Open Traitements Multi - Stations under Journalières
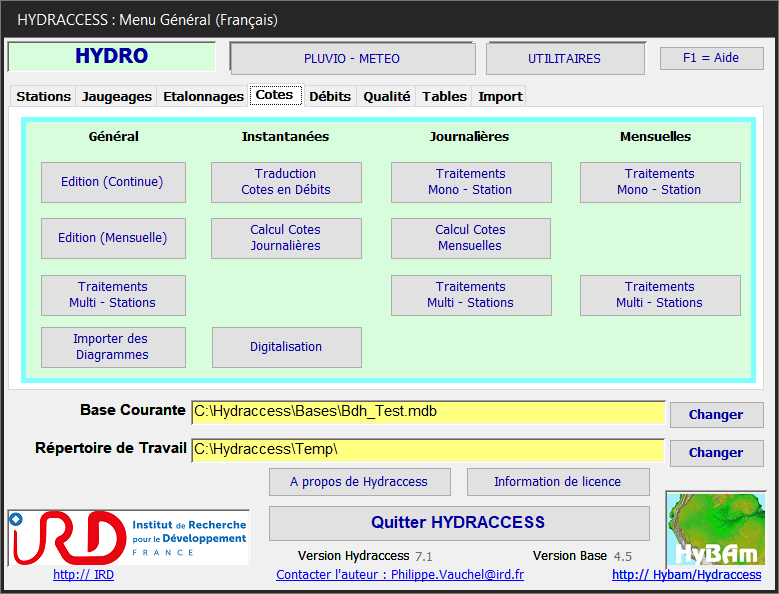This screenshot has height=594, width=779. tap(471, 295)
